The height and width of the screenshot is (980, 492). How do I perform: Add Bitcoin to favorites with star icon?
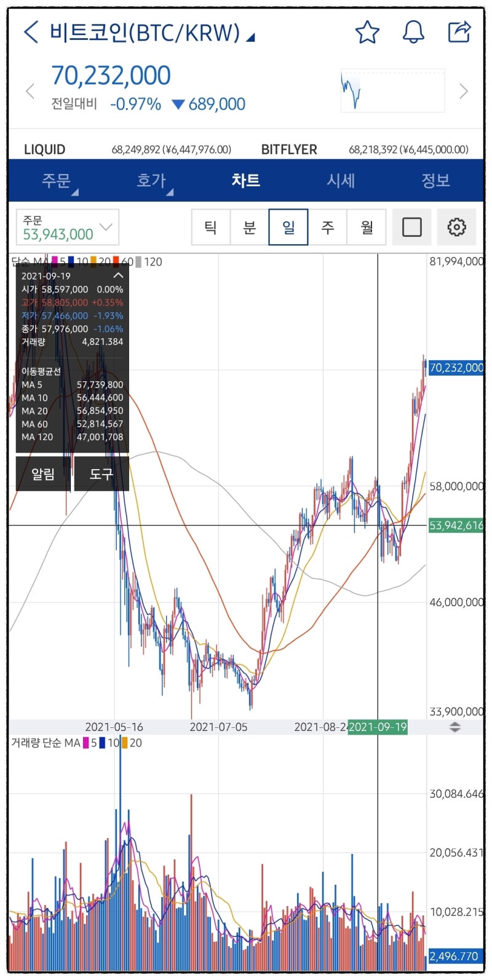coord(367,32)
